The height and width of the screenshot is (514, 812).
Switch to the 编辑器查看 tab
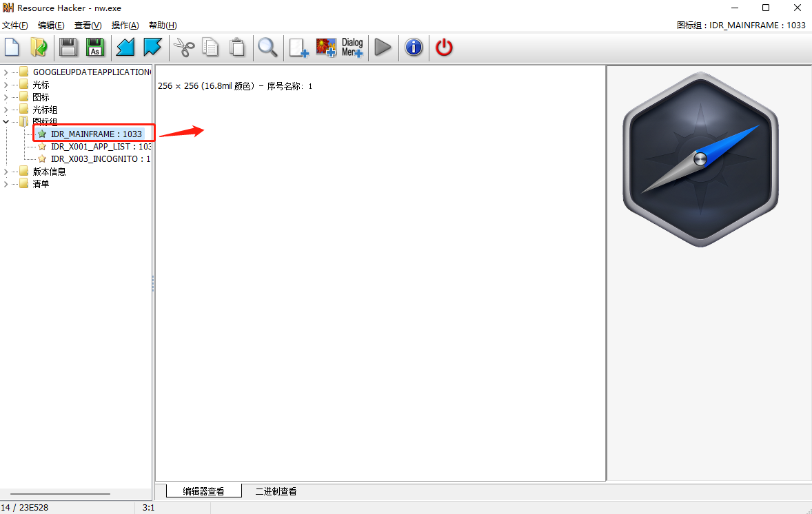(x=203, y=491)
